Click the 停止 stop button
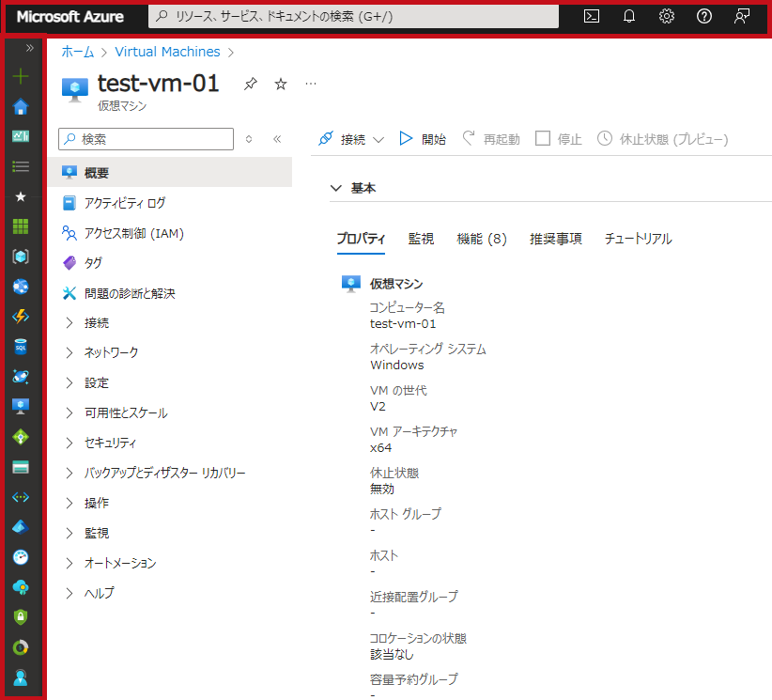The height and width of the screenshot is (700, 772). (x=558, y=139)
